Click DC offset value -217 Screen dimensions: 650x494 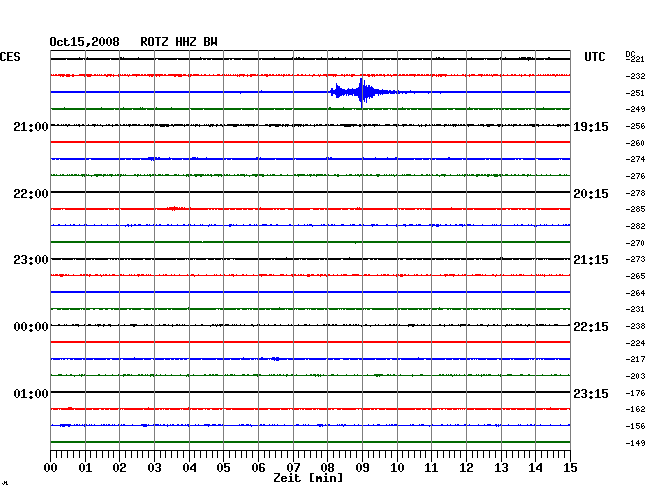pos(635,359)
